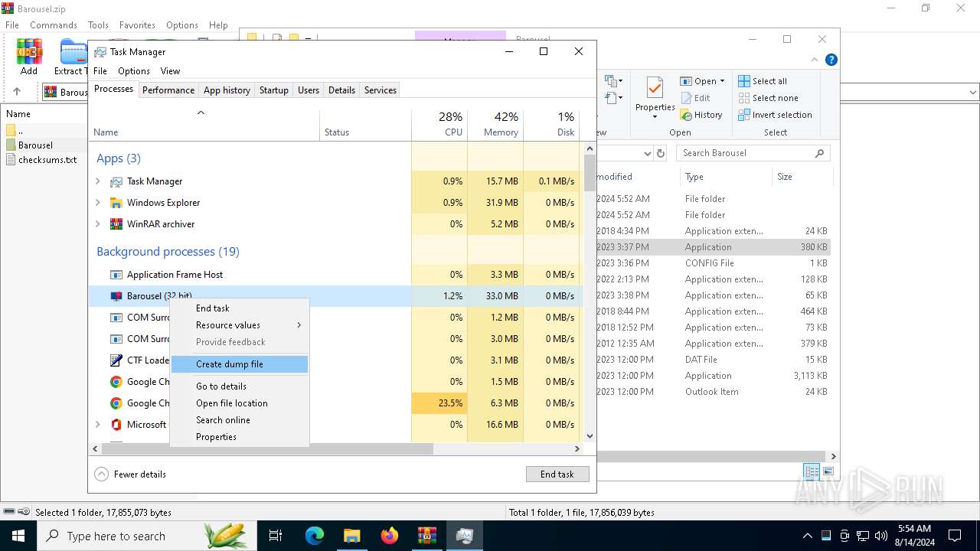Open File Explorer from taskbar
Image resolution: width=980 pixels, height=551 pixels.
(351, 536)
